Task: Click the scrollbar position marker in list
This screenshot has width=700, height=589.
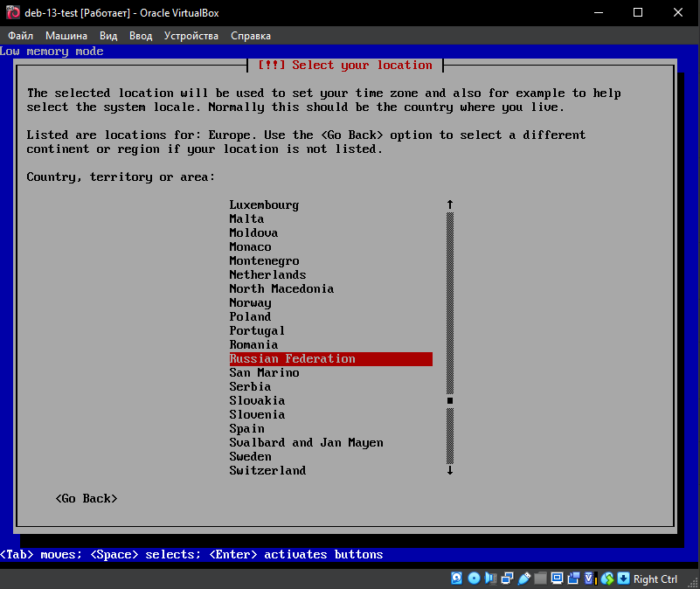Action: coord(450,401)
